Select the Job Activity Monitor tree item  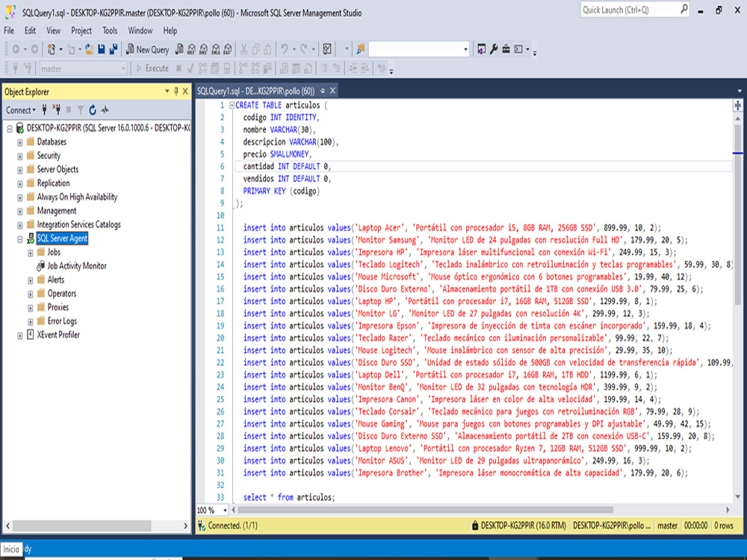click(x=77, y=266)
